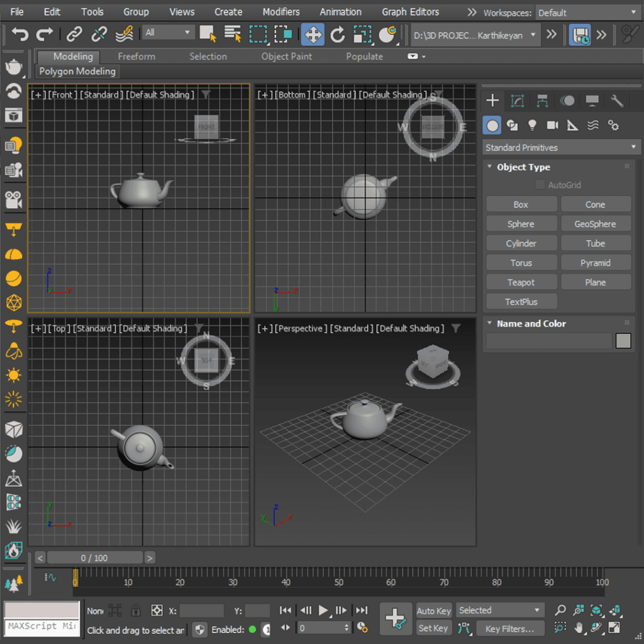Open the Hierarchy panel
Screen dimensions: 644x644
(x=542, y=101)
